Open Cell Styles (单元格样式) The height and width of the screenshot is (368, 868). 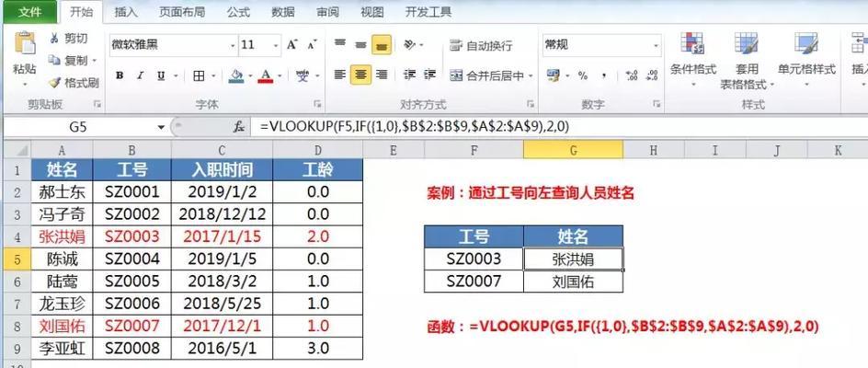806,59
